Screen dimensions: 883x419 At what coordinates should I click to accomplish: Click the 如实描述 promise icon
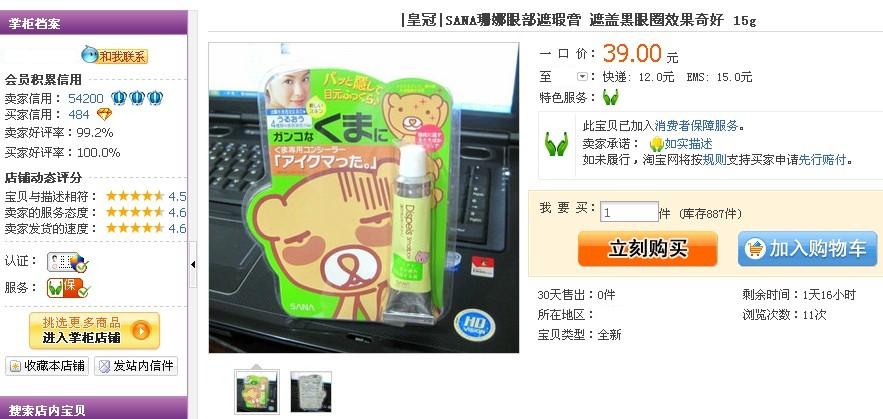coord(656,144)
